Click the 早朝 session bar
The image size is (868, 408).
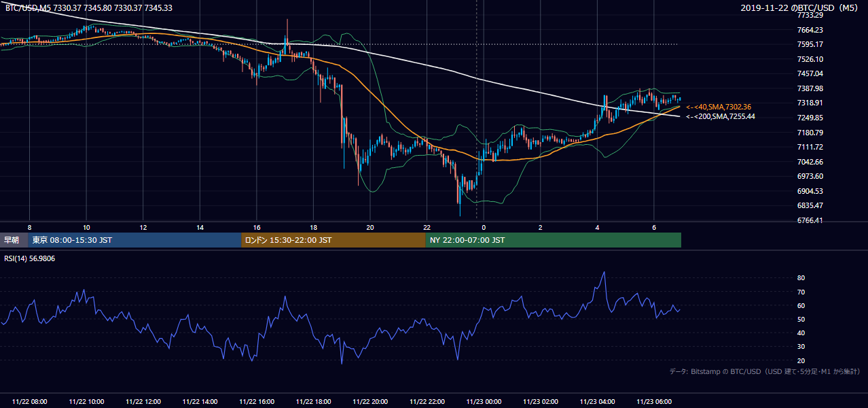[14, 240]
